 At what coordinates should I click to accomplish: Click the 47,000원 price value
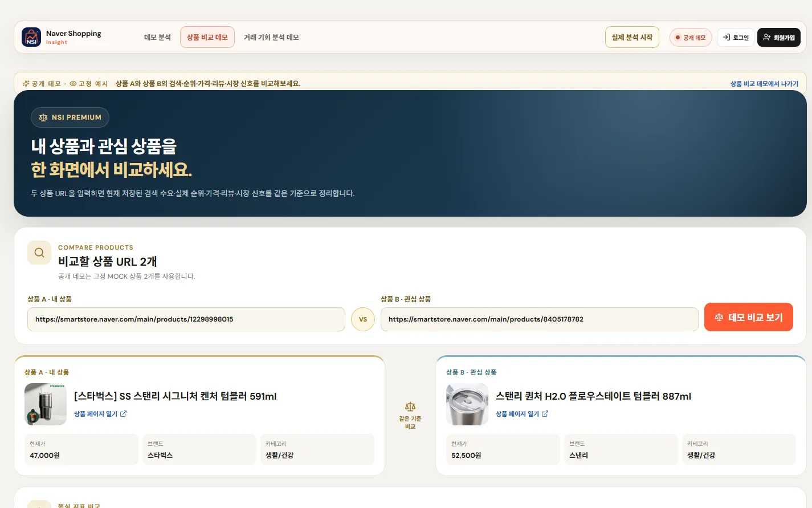click(x=45, y=456)
